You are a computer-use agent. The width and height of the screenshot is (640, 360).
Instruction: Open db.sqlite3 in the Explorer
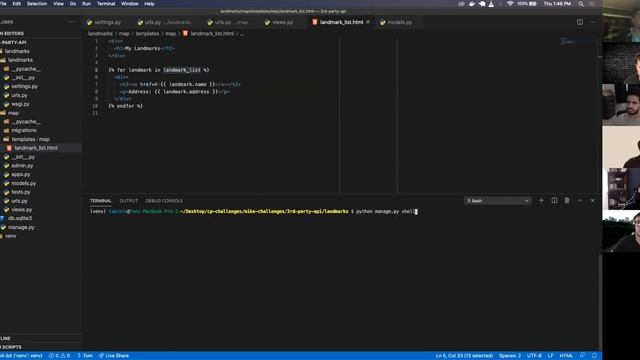point(20,218)
